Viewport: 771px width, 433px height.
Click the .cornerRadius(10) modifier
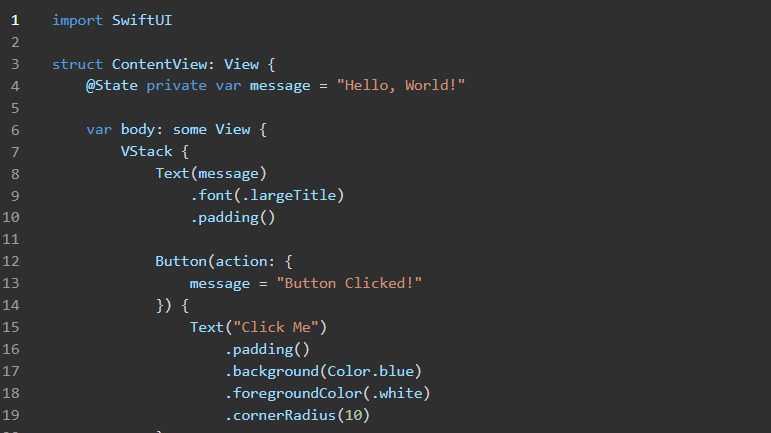[x=297, y=415]
